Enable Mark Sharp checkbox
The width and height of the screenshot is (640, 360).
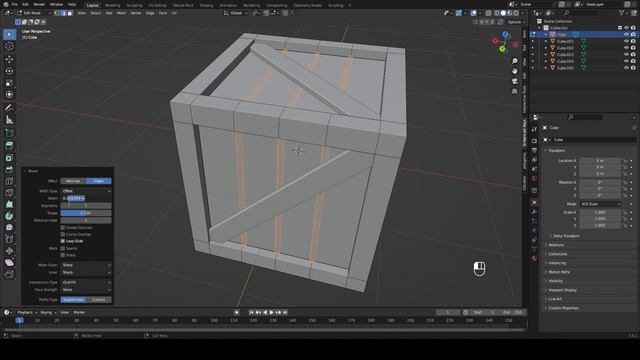[62, 255]
